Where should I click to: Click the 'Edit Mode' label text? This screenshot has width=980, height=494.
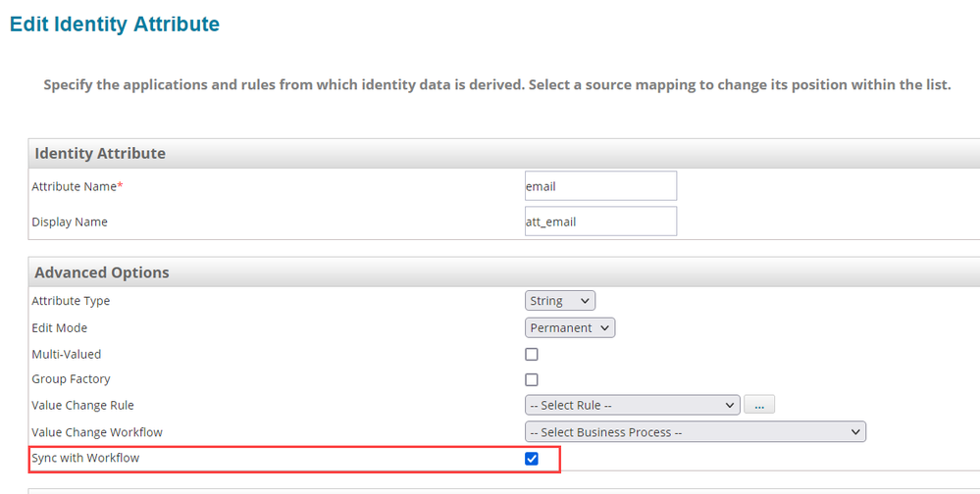59,327
